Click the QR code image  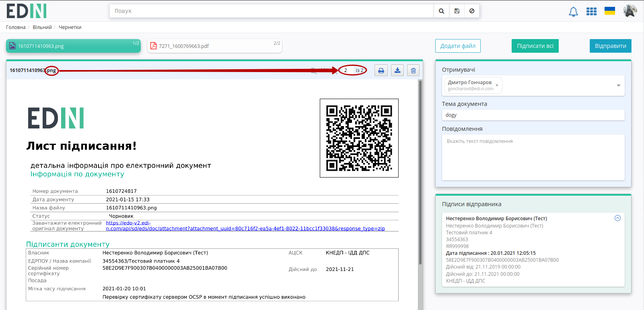(x=359, y=138)
